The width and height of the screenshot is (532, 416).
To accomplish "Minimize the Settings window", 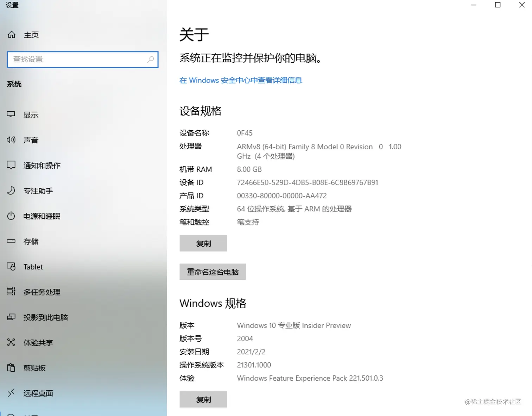I will (x=474, y=5).
